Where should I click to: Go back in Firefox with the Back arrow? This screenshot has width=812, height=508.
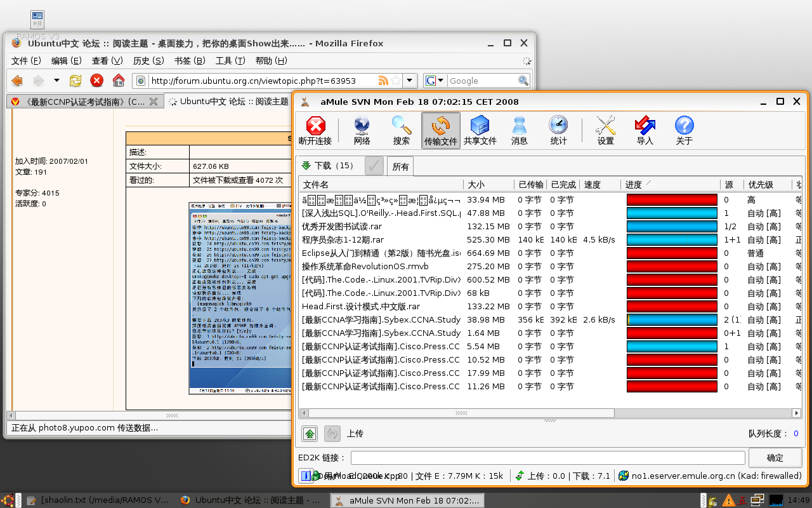(17, 81)
